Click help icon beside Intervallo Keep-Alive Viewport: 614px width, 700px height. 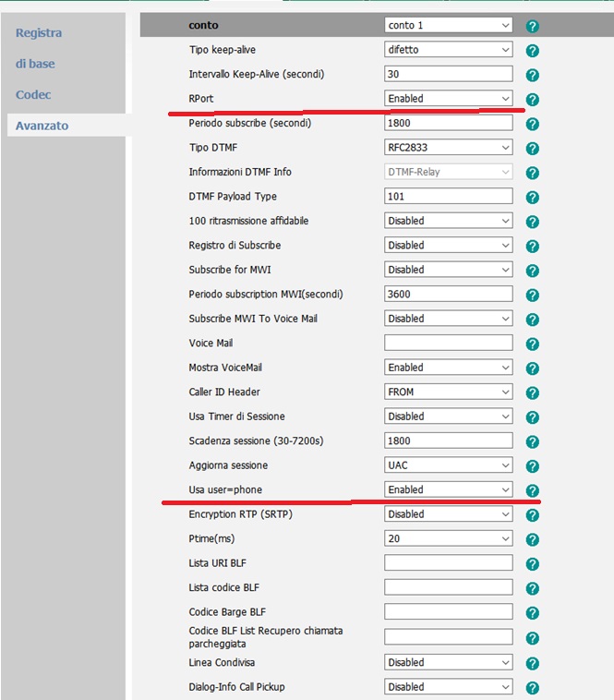(x=532, y=75)
